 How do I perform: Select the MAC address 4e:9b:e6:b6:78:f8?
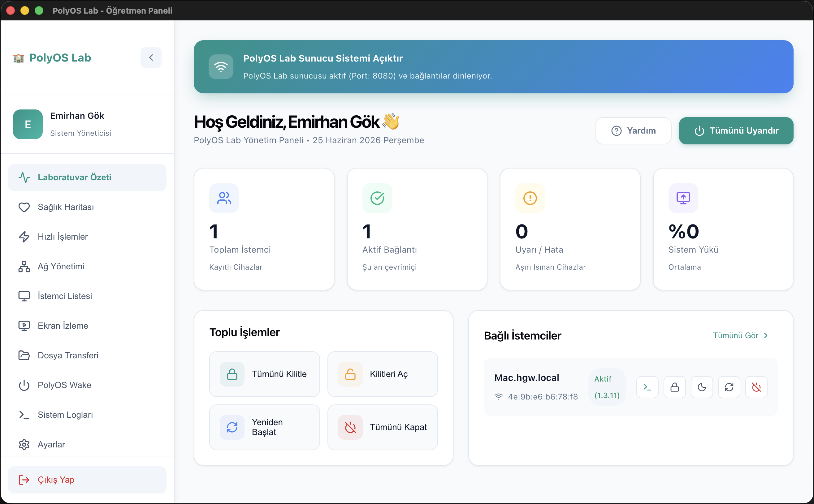click(543, 397)
